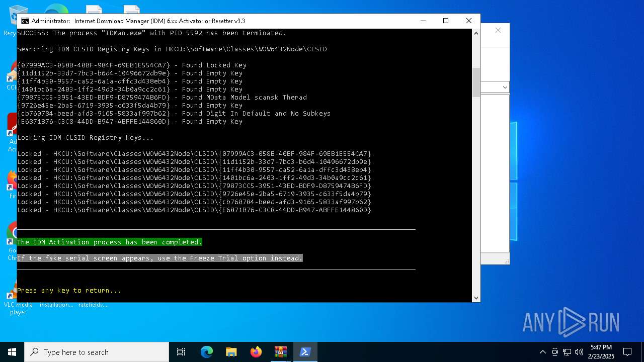Open Task View on the taskbar
Screen dimensions: 644x362
(x=181, y=352)
